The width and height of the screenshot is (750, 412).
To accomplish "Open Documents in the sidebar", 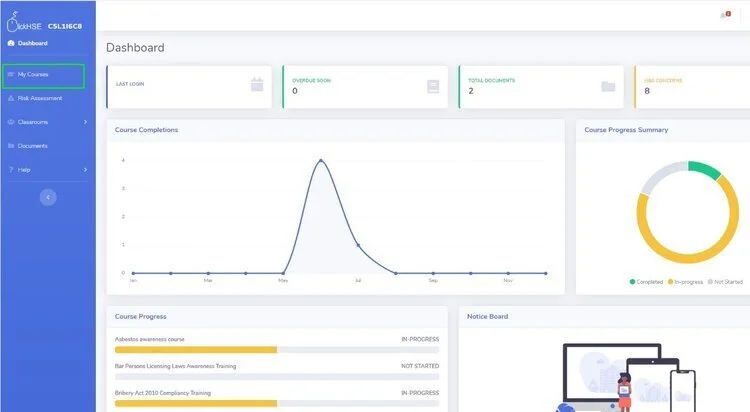I will (33, 146).
